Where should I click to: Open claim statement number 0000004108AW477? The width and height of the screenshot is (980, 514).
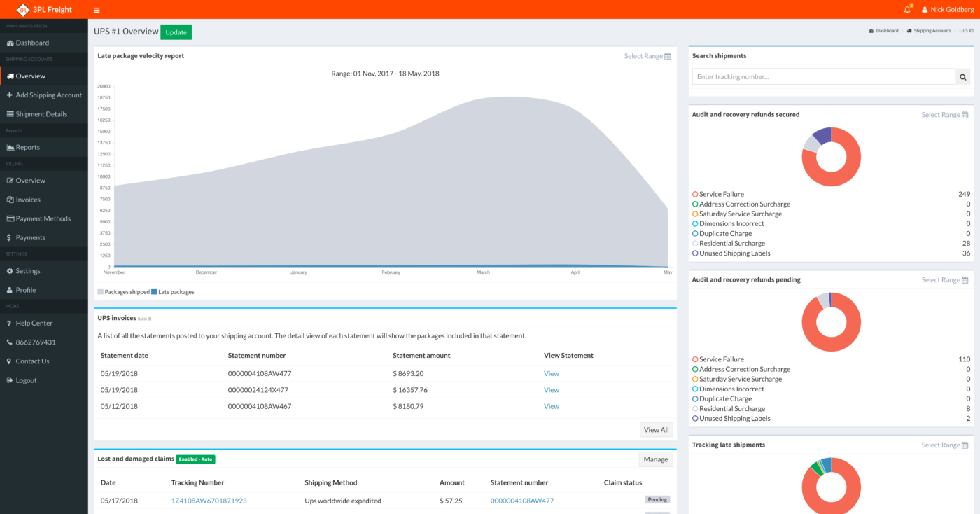pyautogui.click(x=522, y=501)
